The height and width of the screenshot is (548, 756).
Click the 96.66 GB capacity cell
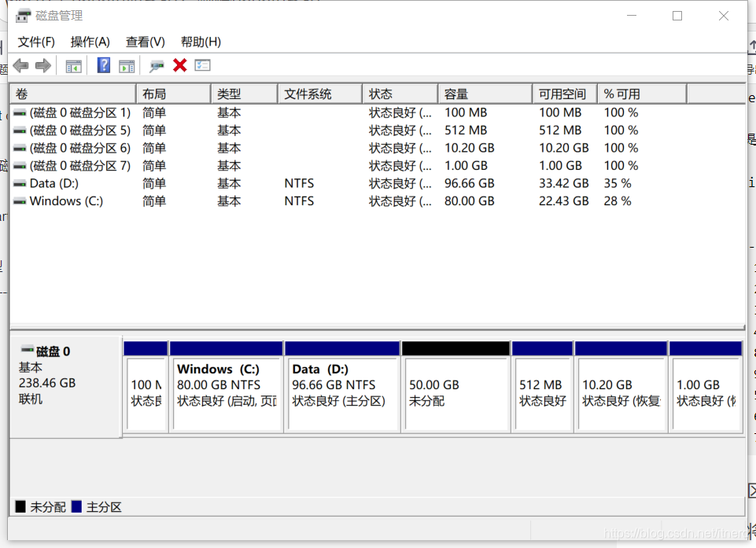[x=470, y=184]
